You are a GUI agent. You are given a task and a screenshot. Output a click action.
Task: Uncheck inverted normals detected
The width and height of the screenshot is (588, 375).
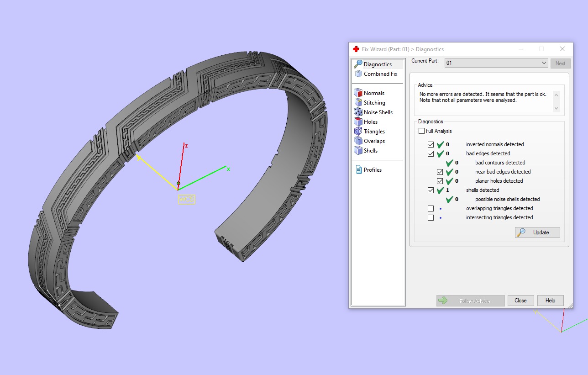[x=430, y=144]
